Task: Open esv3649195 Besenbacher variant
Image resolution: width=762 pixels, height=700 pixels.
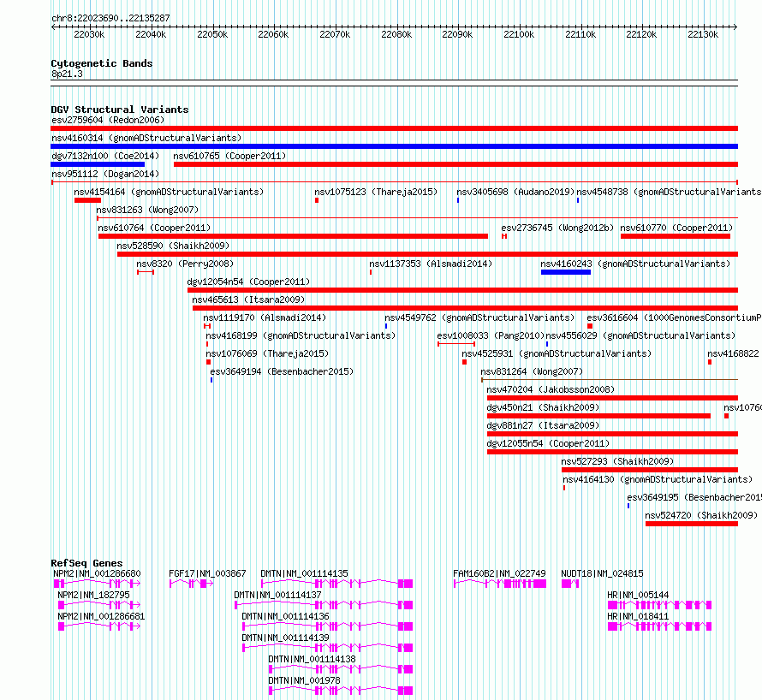Action: point(628,506)
